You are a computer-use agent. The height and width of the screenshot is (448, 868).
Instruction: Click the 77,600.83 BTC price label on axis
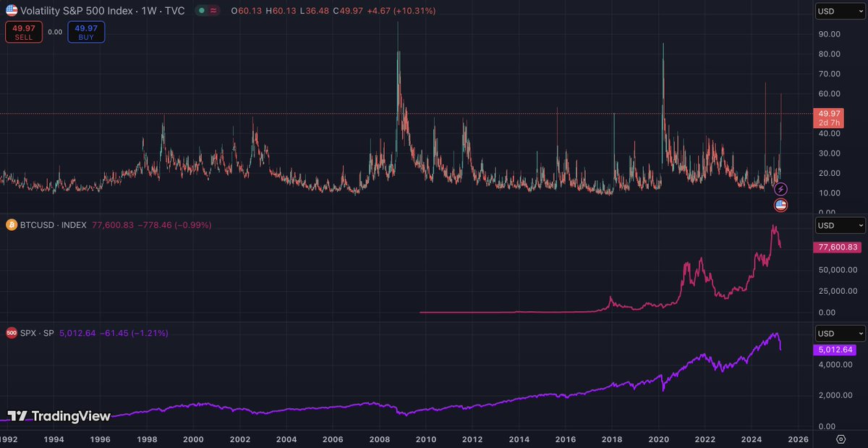[837, 248]
